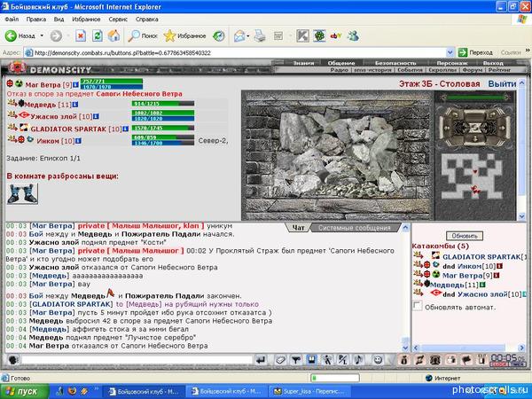The width and height of the screenshot is (532, 399).
Task: Open the Форум submenu link
Action: tap(472, 70)
